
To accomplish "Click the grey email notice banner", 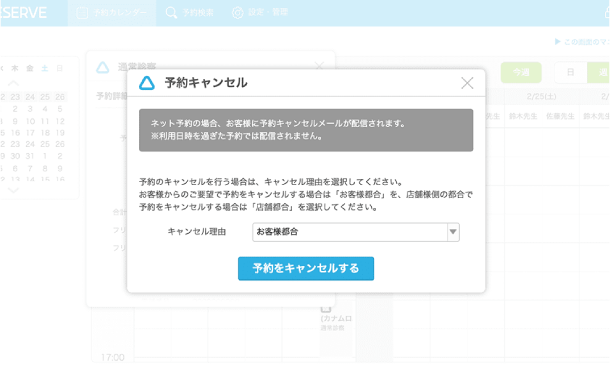I will 306,130.
